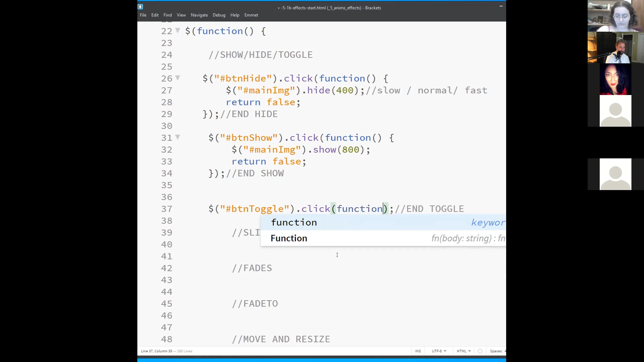
Task: Click the '//FADETO' comment on line 45
Action: pyautogui.click(x=255, y=304)
